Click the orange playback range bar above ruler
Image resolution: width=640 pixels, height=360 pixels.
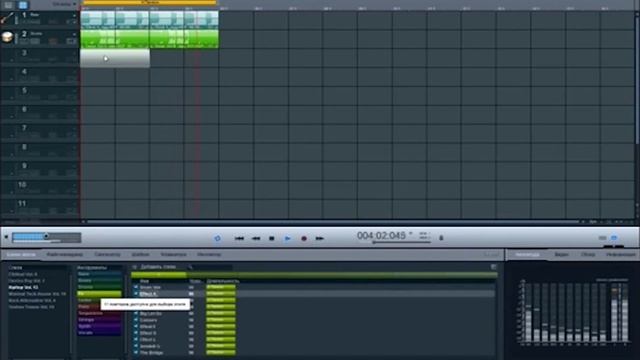(x=149, y=2)
